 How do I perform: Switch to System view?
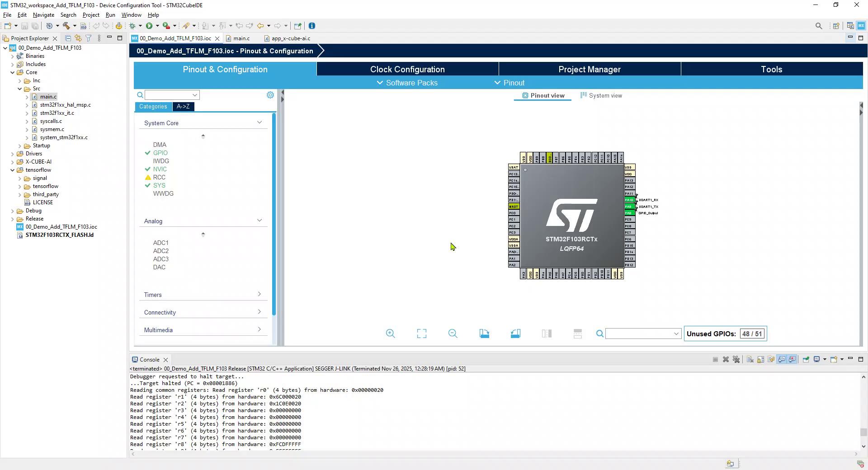point(601,95)
